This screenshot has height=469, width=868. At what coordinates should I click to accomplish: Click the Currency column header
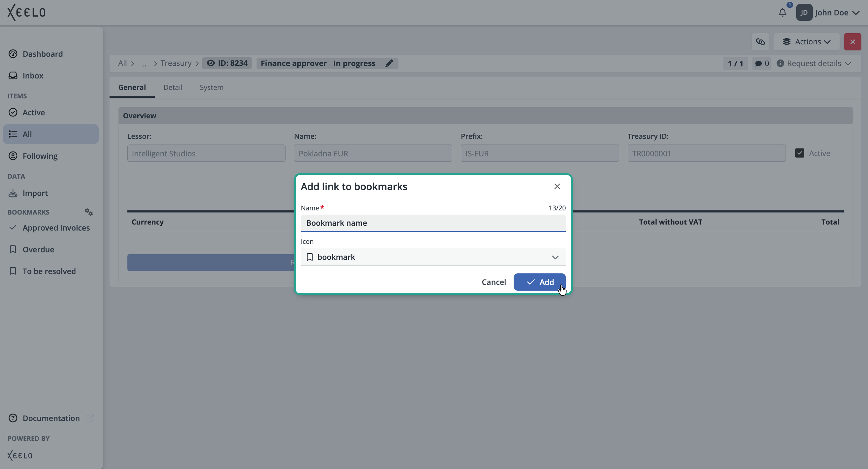click(147, 222)
